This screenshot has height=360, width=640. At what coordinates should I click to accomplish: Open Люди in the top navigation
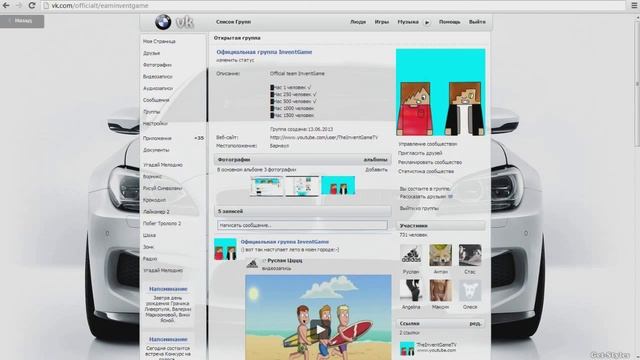(358, 22)
